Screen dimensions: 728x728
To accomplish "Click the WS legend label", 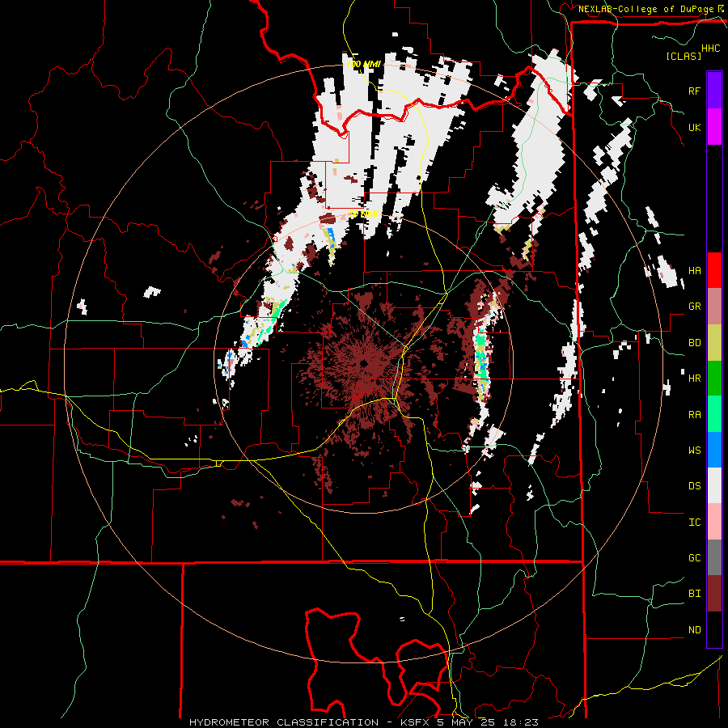I will click(x=694, y=451).
